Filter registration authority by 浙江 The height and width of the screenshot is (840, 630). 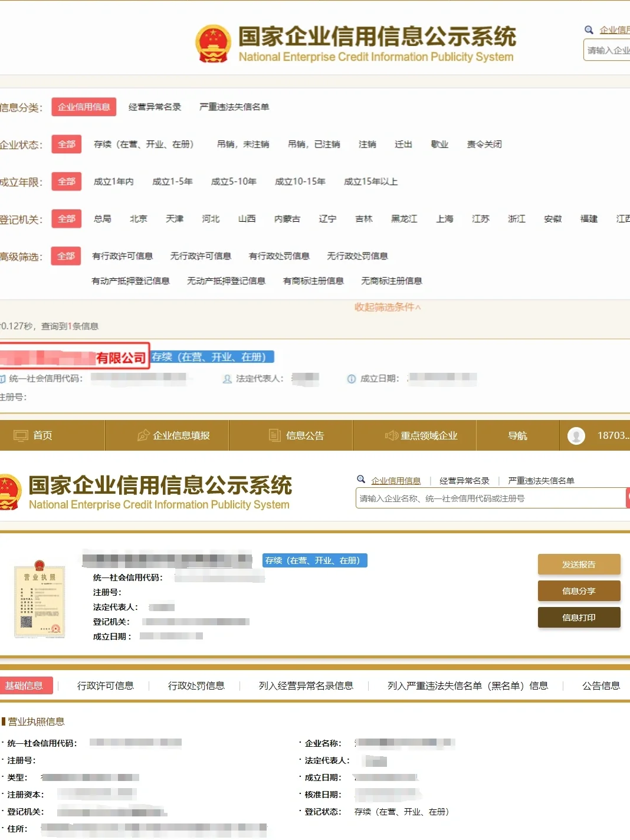517,219
